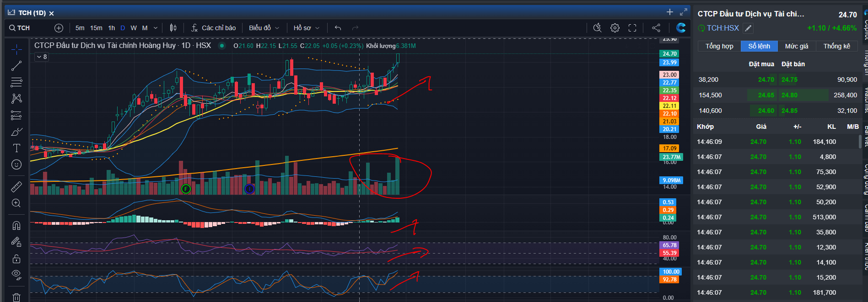This screenshot has width=868, height=302.
Task: Select the ruler measure tool
Action: [x=16, y=186]
